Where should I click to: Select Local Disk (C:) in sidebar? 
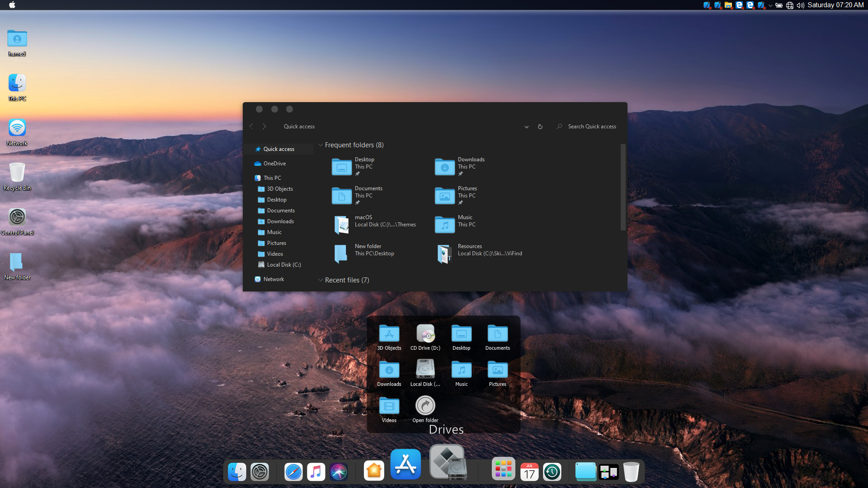pos(283,265)
